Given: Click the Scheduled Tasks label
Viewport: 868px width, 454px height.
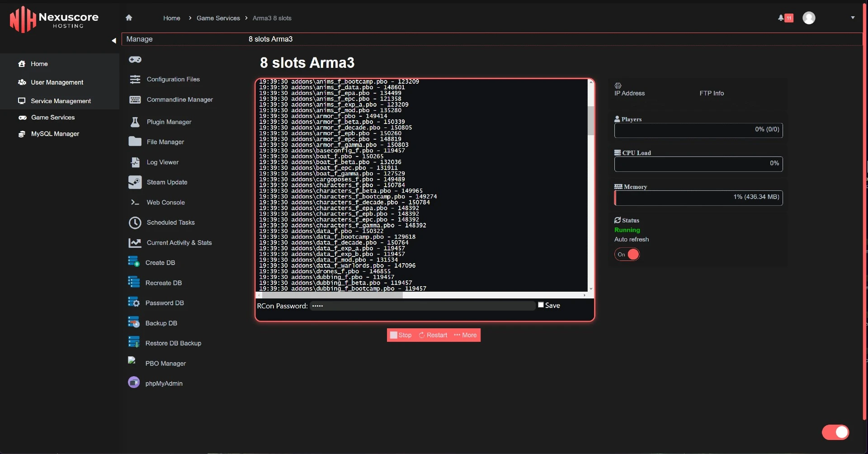Looking at the screenshot, I should (x=170, y=222).
